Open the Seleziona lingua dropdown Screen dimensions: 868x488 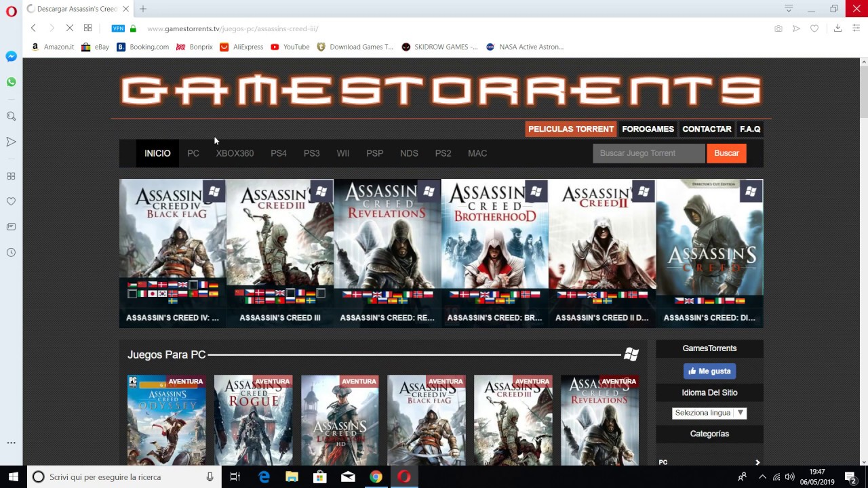tap(709, 413)
